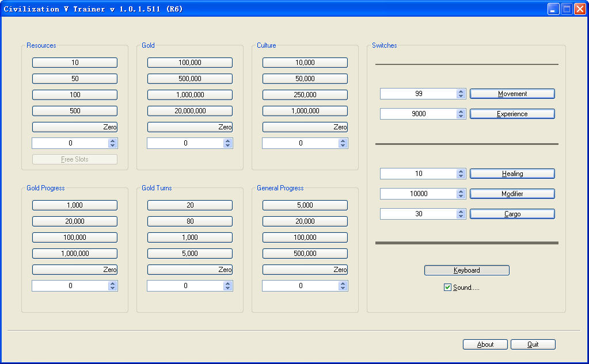Increase the Gold Progress custom value up arrow

coord(112,283)
